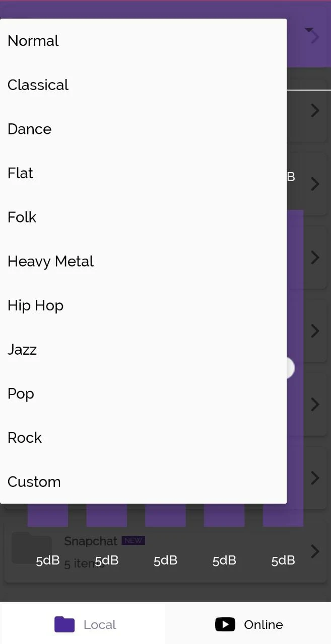
Task: Switch to the Local tab
Action: pos(100,624)
